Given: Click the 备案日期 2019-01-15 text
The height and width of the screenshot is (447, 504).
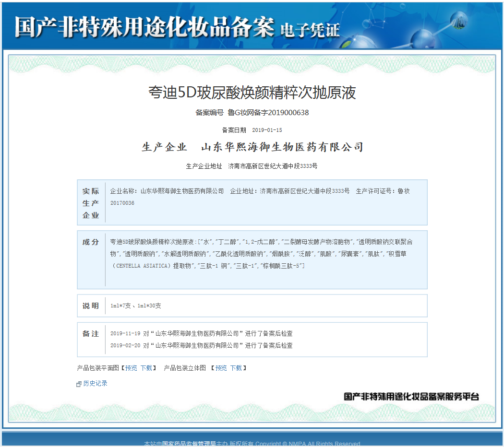Looking at the screenshot, I should [252, 130].
